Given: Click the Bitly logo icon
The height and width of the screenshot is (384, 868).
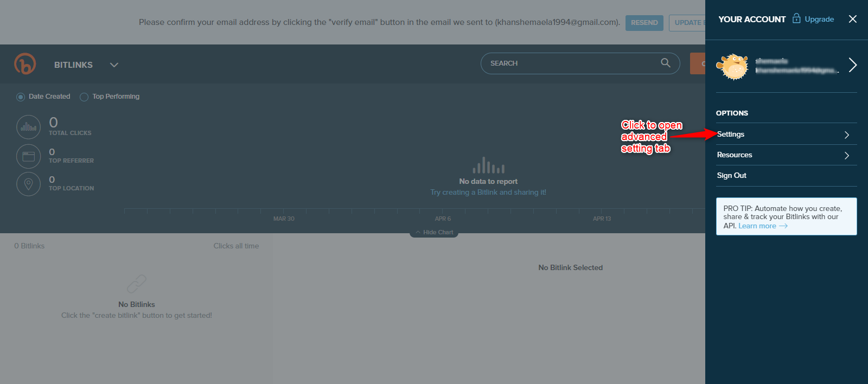Looking at the screenshot, I should pos(25,64).
